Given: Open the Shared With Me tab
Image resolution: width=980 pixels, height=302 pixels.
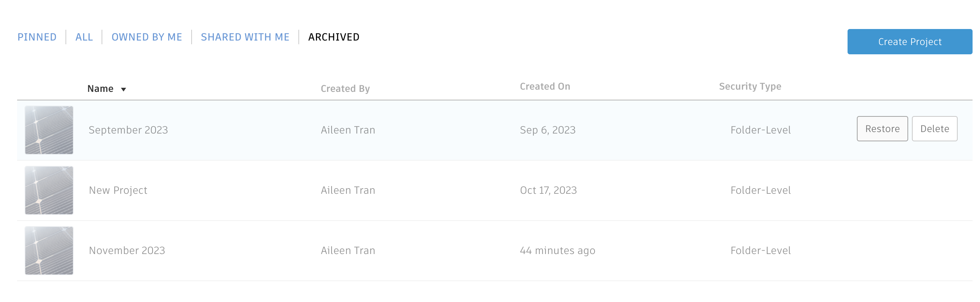Looking at the screenshot, I should pyautogui.click(x=245, y=37).
